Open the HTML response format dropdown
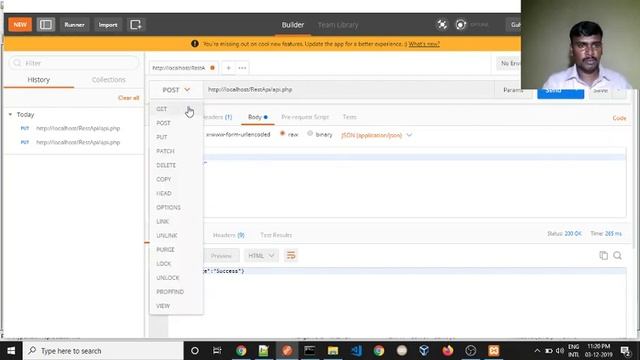Viewport: 640px width, 360px height. point(261,256)
